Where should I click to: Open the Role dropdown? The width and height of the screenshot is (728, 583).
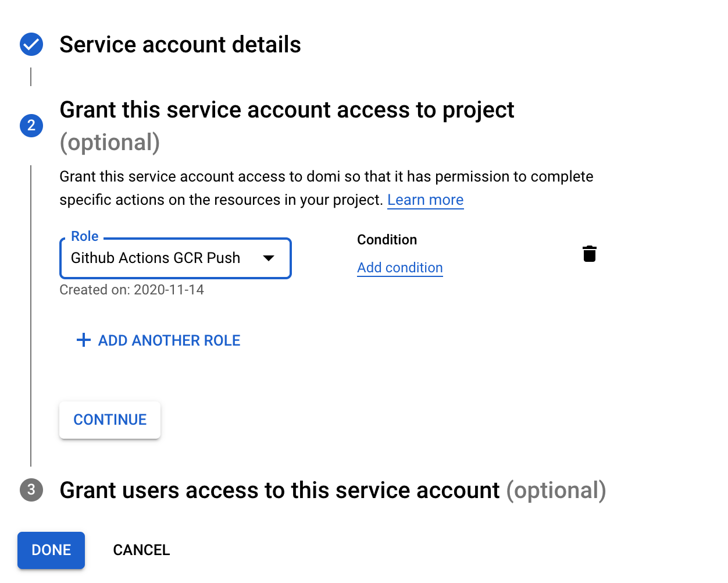175,258
